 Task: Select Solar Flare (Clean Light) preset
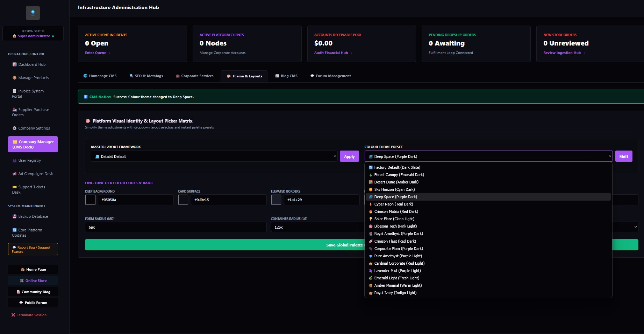pos(488,219)
